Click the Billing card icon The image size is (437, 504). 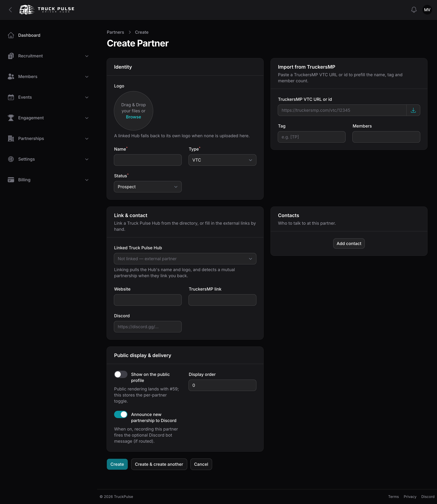tap(11, 180)
